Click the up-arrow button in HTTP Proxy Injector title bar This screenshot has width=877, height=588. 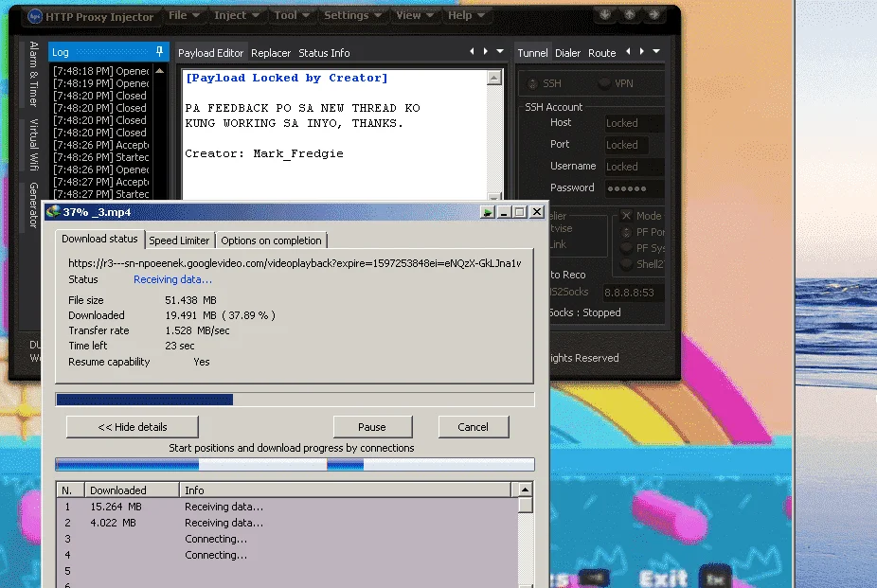[630, 14]
